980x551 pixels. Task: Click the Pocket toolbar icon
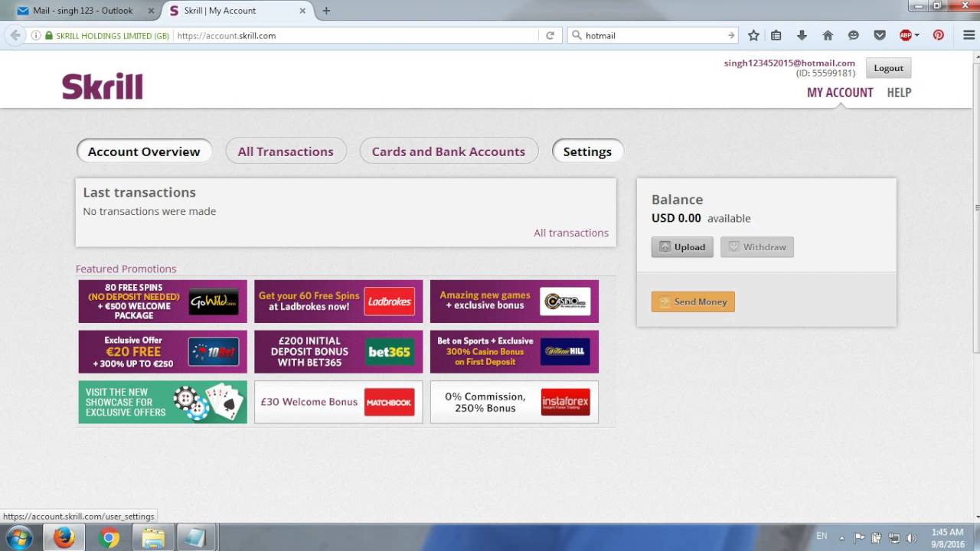pyautogui.click(x=880, y=35)
